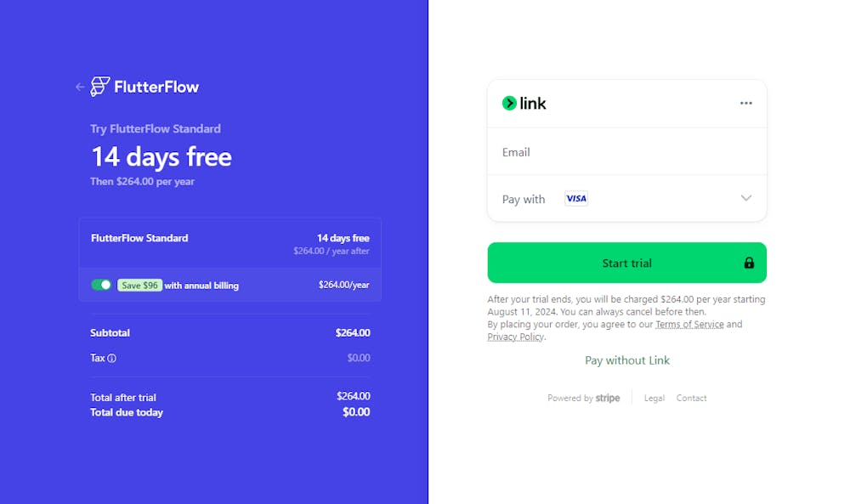Click the Stripe wordmark logo
Screen dimensions: 850x504
[x=608, y=398]
